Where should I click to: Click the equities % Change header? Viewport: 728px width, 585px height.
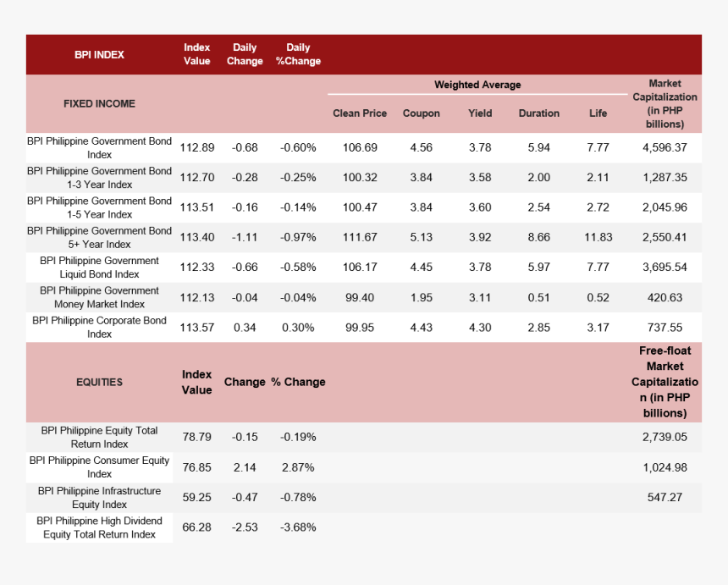pyautogui.click(x=298, y=382)
